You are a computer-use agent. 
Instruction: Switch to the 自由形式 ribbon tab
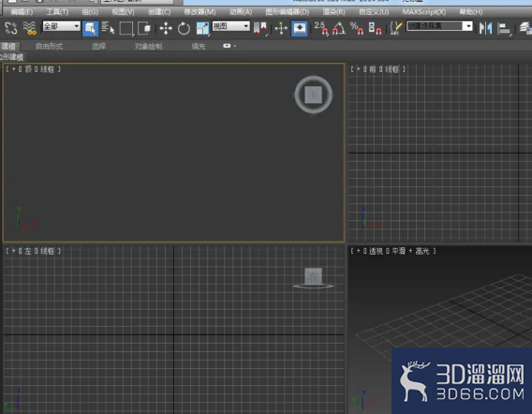[50, 47]
